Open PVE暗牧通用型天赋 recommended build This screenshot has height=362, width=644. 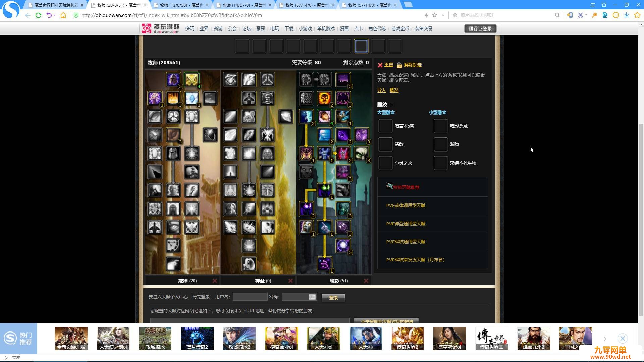tap(406, 242)
